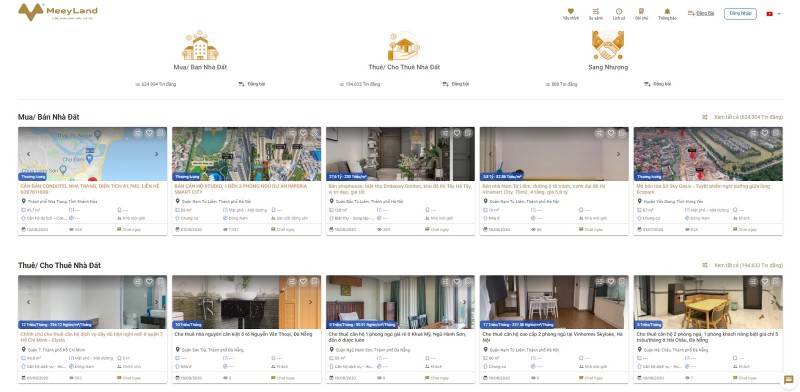Click '624.904 Tin đăng' count text
This screenshot has width=800, height=392.
(159, 84)
